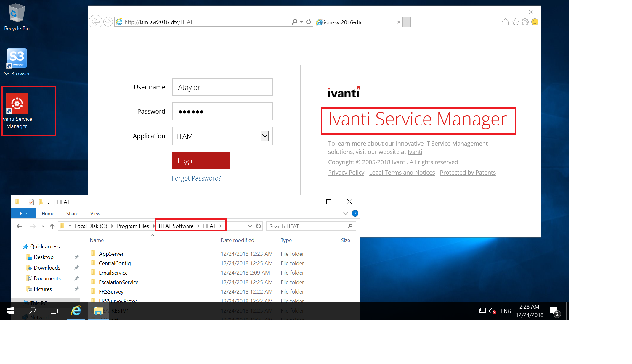The width and height of the screenshot is (632, 364).
Task: Click the User name field
Action: pos(222,87)
